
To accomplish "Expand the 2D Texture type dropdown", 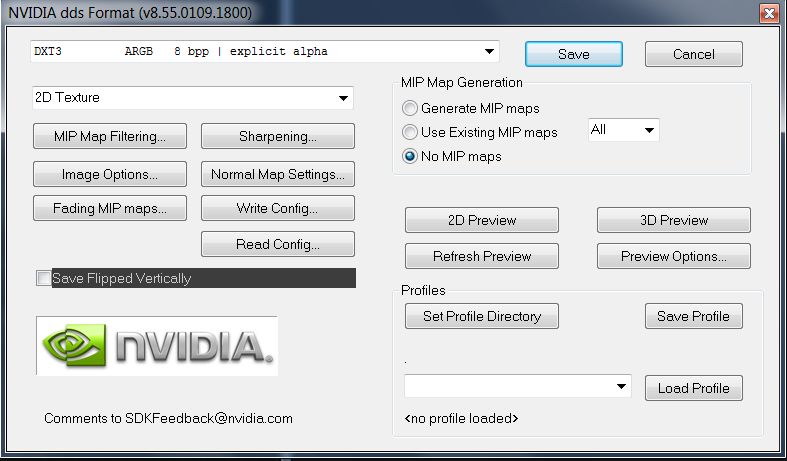I will pos(193,97).
